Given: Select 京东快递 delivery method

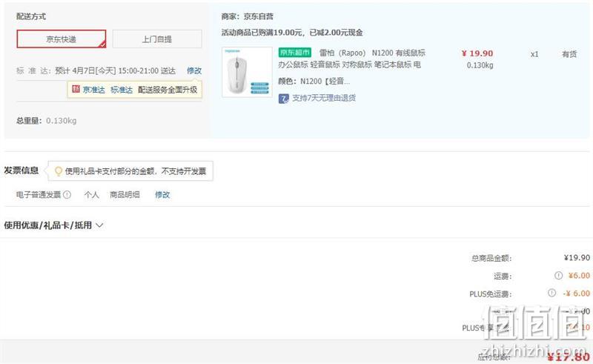Looking at the screenshot, I should click(62, 39).
